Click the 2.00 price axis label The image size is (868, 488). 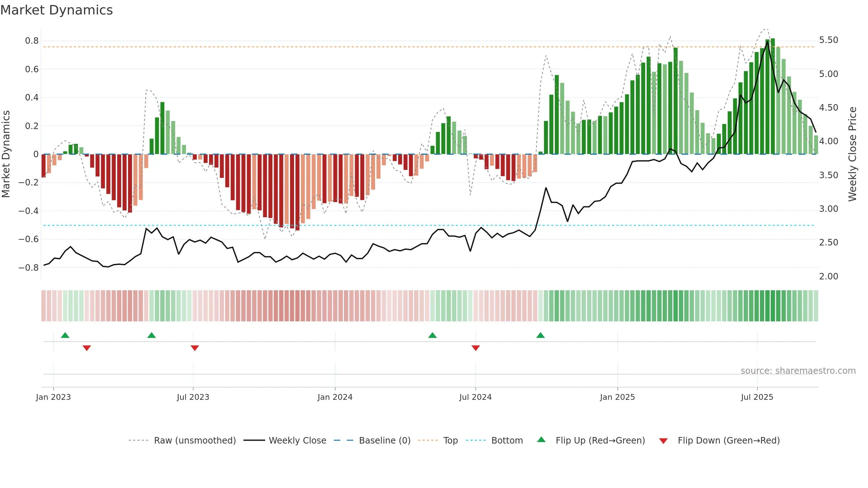pyautogui.click(x=829, y=276)
